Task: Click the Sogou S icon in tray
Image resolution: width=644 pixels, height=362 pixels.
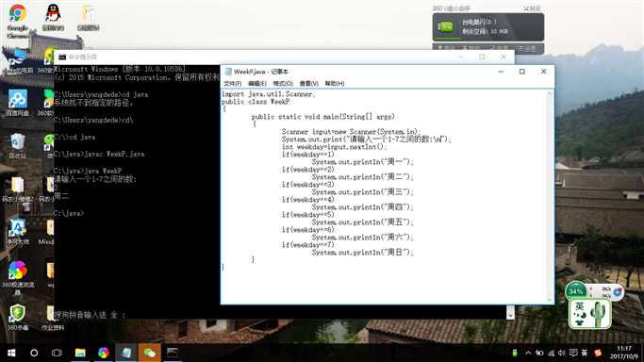Action: [598, 353]
